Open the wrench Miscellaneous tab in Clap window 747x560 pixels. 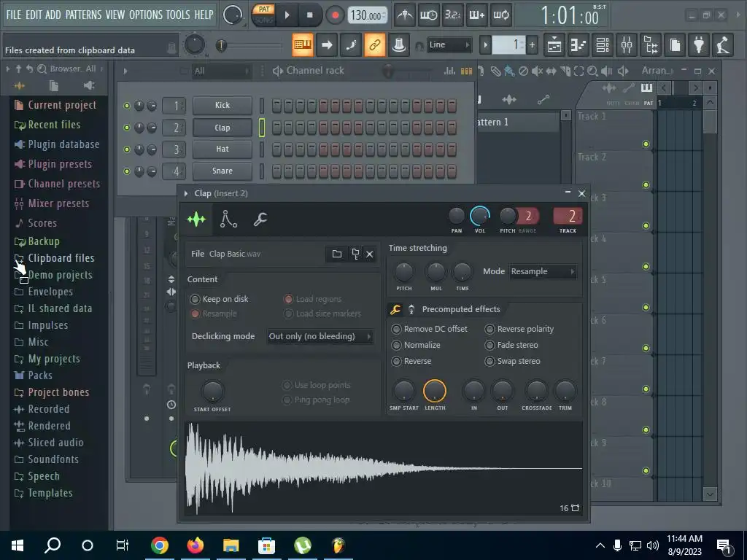tap(260, 219)
